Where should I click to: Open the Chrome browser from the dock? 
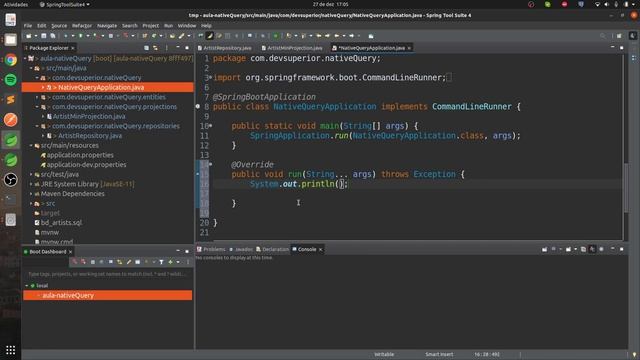11,60
